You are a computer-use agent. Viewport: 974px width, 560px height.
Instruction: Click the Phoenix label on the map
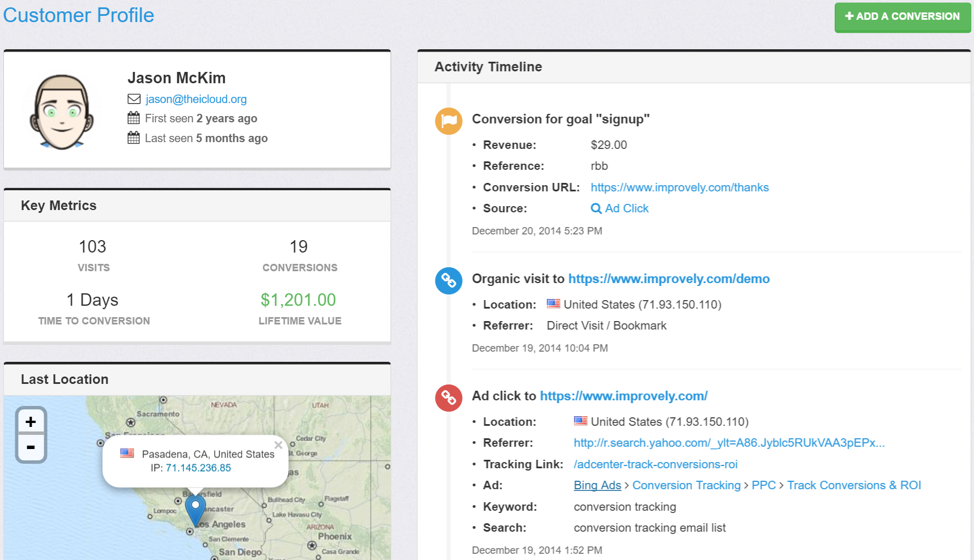[335, 536]
